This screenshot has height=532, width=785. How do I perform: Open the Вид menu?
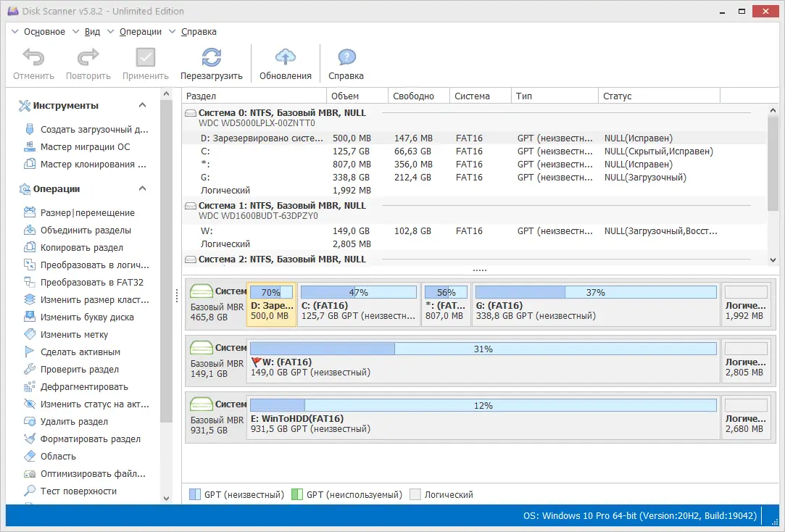[92, 32]
